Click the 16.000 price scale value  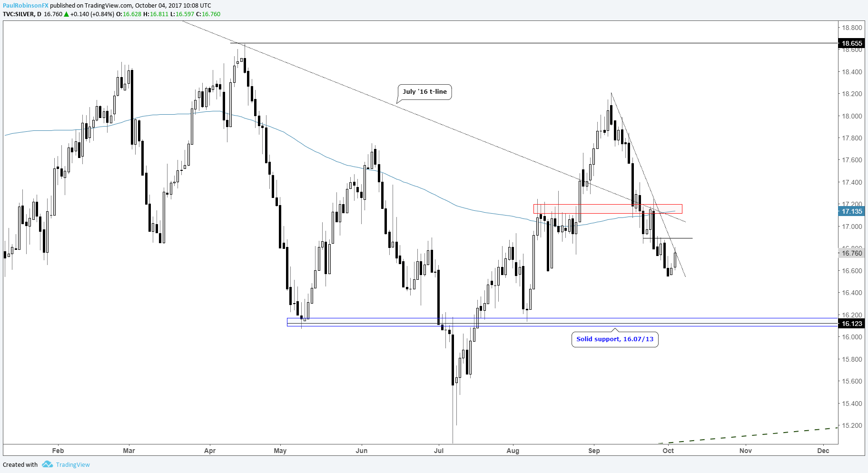(852, 337)
